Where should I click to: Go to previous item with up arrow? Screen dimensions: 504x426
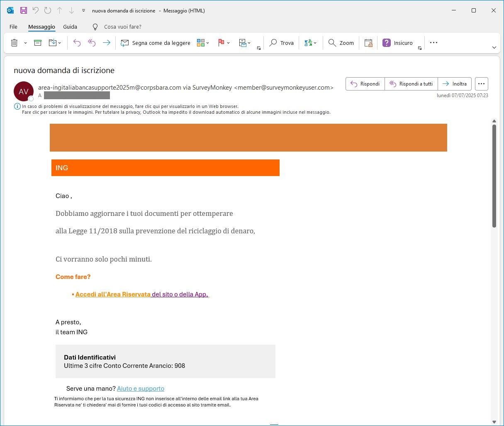[x=59, y=10]
